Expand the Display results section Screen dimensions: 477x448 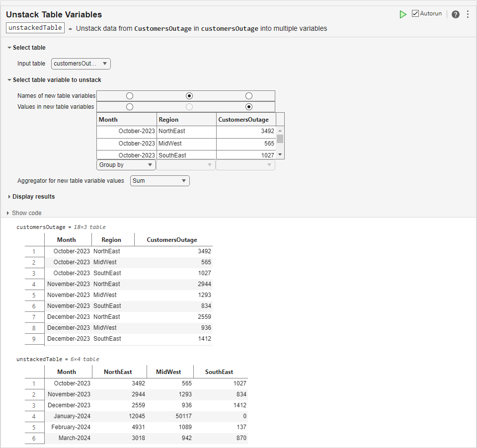click(9, 197)
